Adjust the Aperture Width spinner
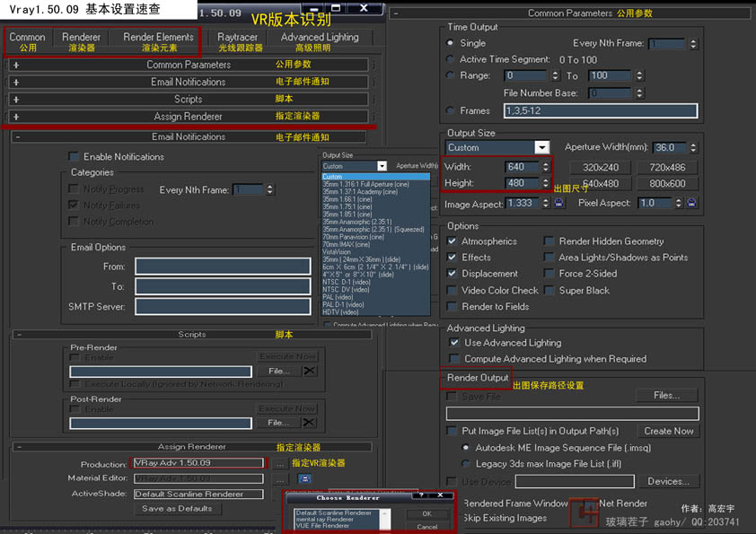Image resolution: width=756 pixels, height=534 pixels. click(693, 147)
